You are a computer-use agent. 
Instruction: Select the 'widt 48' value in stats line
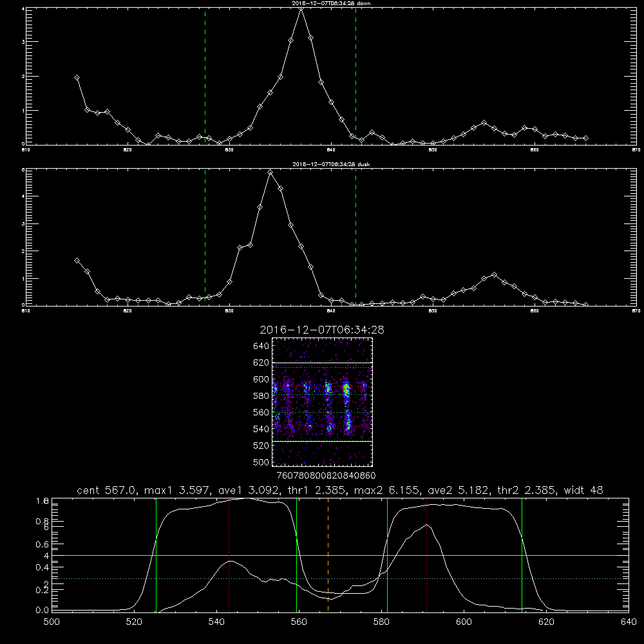(x=583, y=490)
